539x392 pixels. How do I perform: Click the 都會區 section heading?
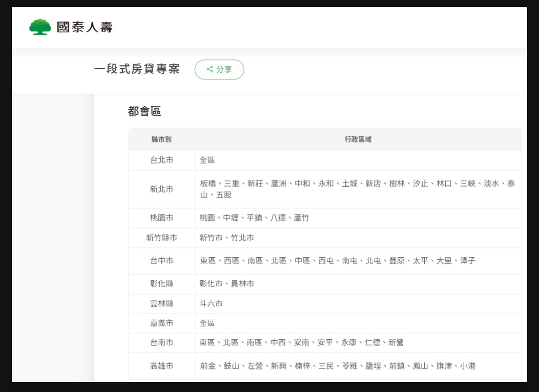point(144,111)
